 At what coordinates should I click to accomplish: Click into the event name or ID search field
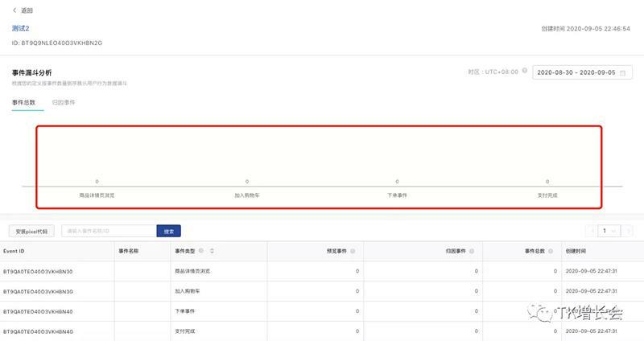[x=109, y=231]
